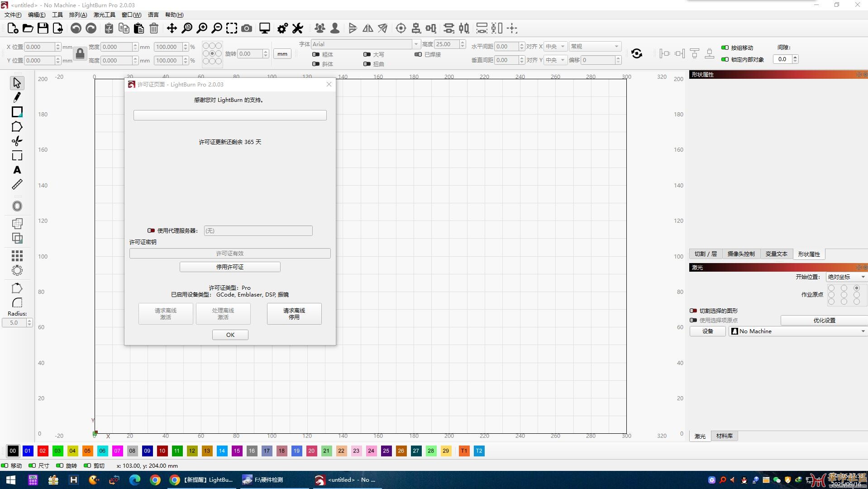
Task: Open the 激光工具 menu
Action: (105, 15)
